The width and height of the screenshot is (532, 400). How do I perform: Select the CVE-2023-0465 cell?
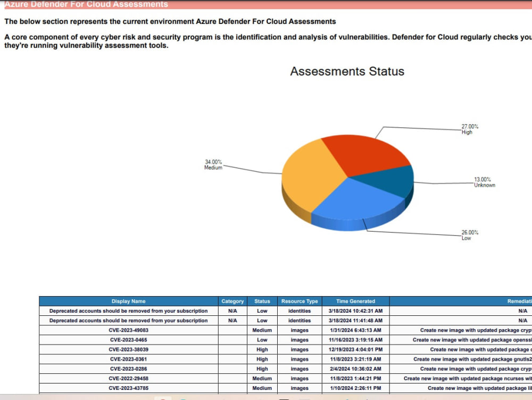click(x=129, y=340)
